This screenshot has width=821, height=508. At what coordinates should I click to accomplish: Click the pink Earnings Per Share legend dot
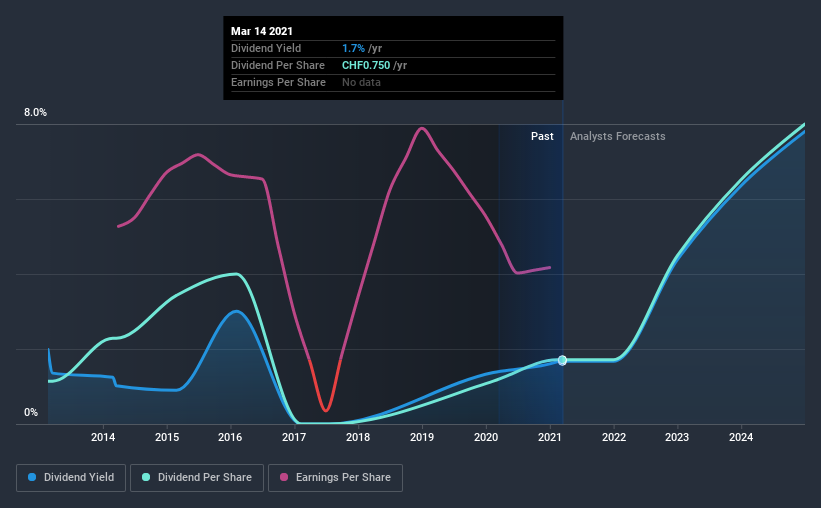coord(284,477)
